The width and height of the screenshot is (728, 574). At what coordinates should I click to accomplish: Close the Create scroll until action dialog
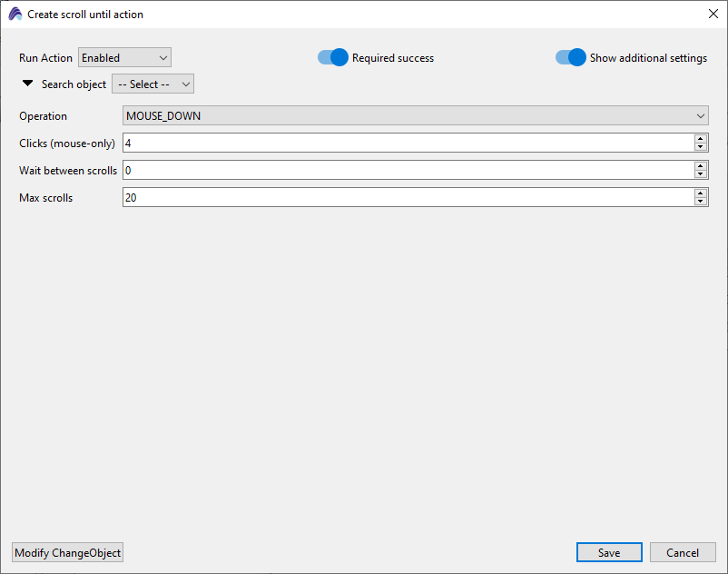tap(713, 14)
